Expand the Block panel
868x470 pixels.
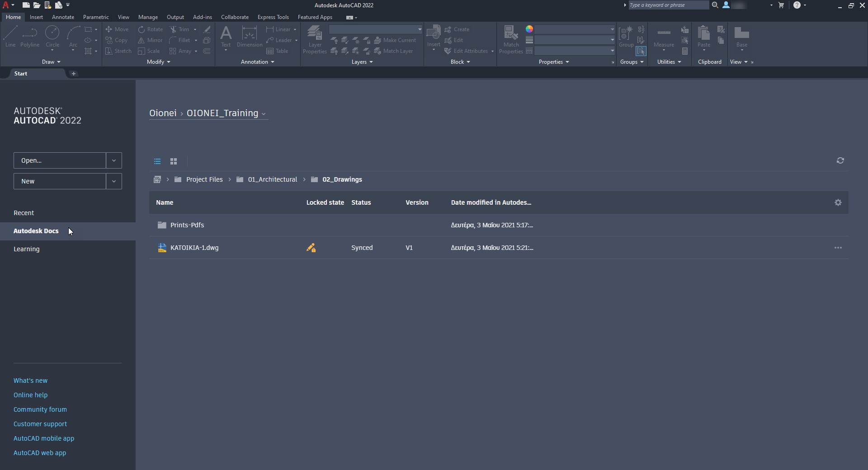tap(460, 62)
